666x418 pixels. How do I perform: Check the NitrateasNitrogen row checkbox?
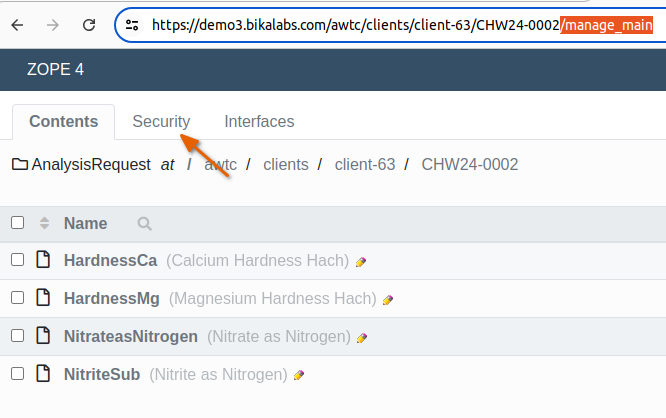coord(17,336)
